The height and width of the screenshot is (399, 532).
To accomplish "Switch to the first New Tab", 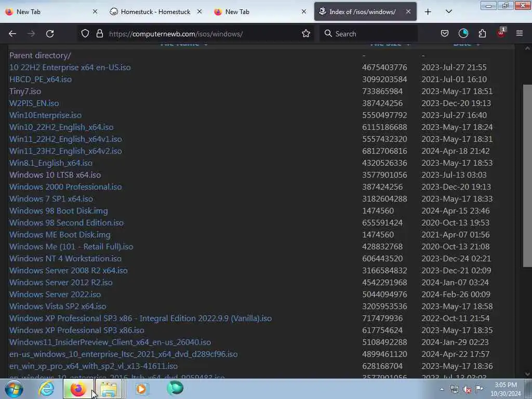I will (51, 11).
